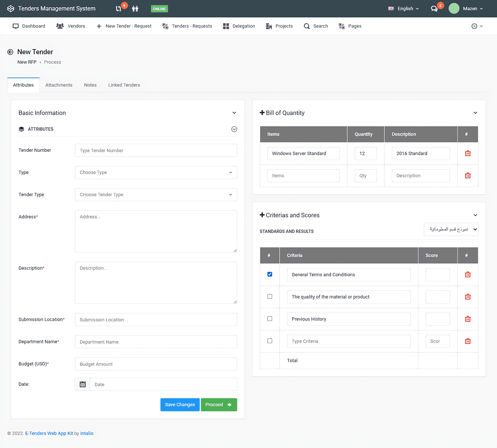Image resolution: width=497 pixels, height=448 pixels.
Task: Open the chat messages icon with badge 2
Action: pos(434,9)
